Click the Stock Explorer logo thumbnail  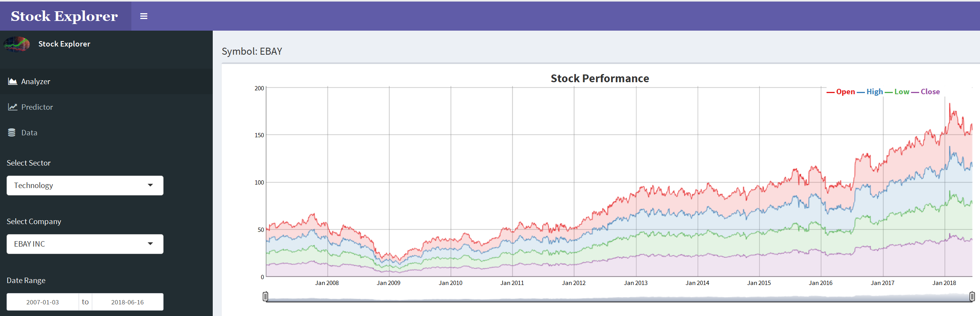click(17, 44)
